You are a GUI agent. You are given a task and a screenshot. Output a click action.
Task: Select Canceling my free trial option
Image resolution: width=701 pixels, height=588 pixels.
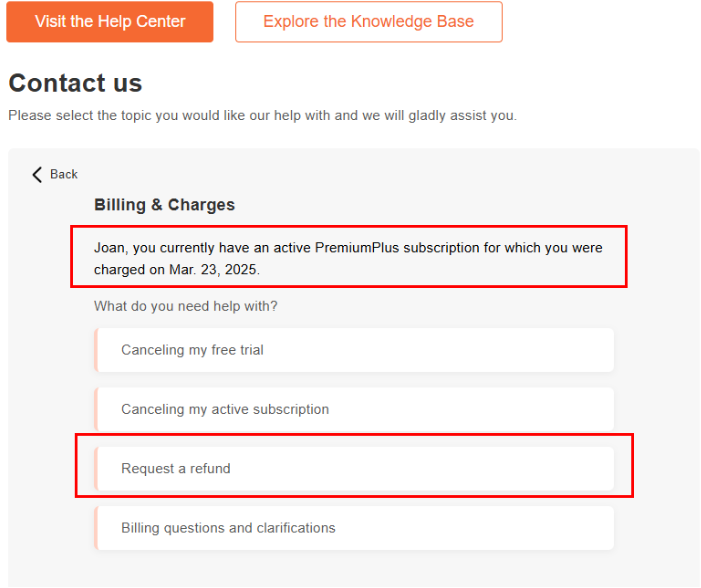click(354, 350)
